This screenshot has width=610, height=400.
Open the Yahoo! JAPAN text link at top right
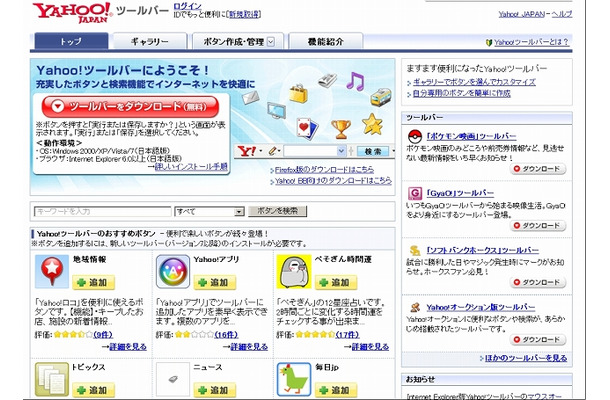pos(521,14)
